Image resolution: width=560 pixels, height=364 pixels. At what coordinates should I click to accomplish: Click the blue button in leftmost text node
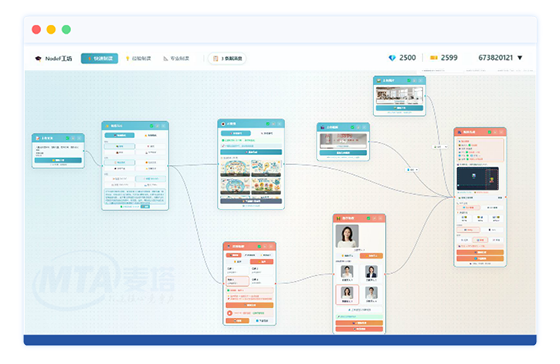(x=58, y=160)
